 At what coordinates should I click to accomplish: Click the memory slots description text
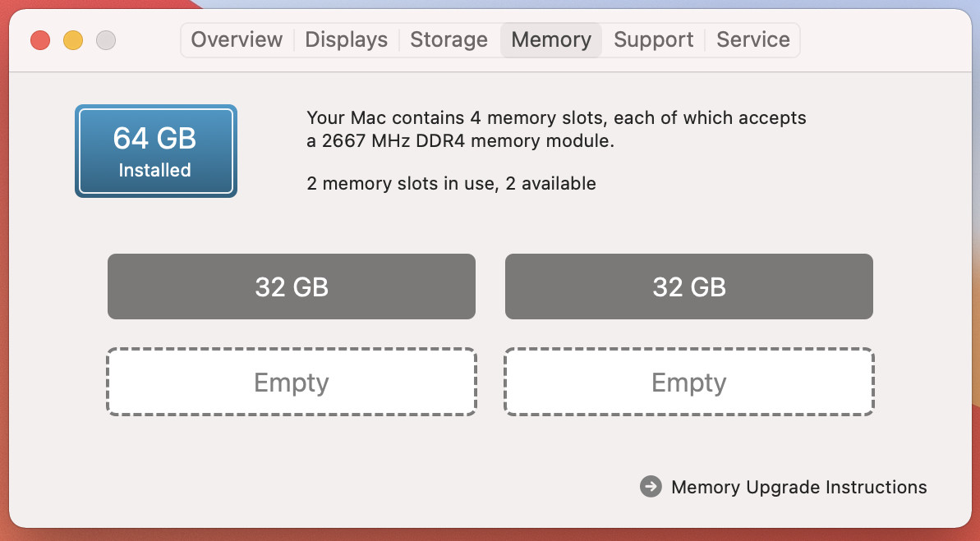pyautogui.click(x=556, y=129)
